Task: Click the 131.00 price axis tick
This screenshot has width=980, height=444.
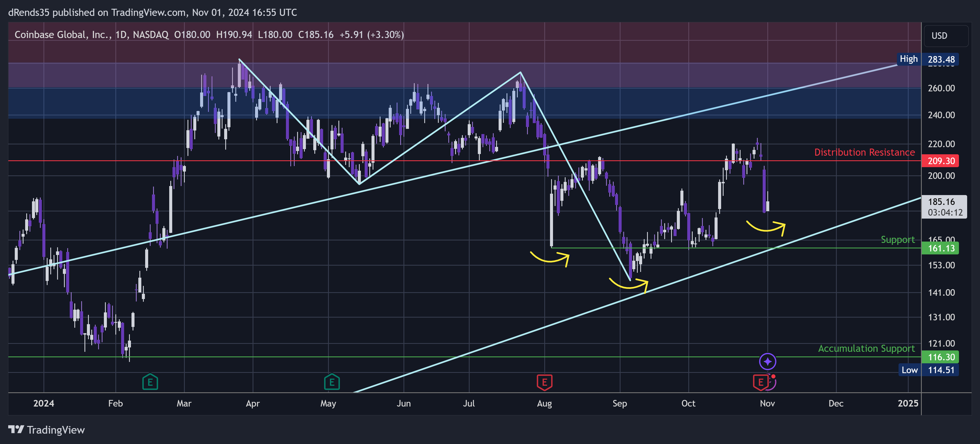Action: 941,317
